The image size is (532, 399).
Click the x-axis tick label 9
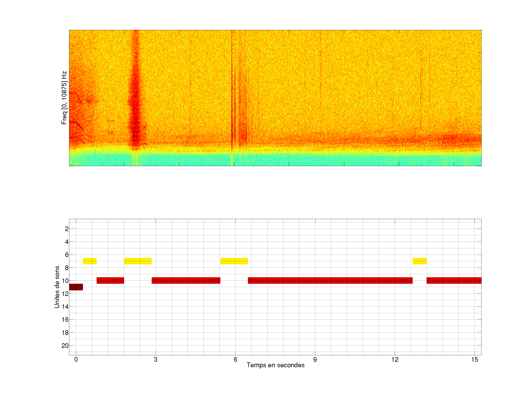pyautogui.click(x=315, y=359)
